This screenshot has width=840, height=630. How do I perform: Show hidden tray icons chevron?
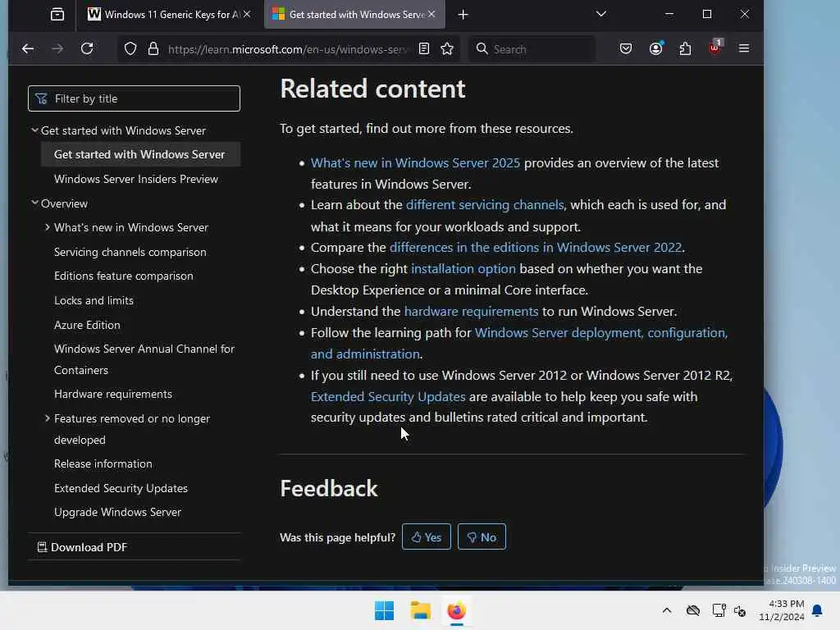[666, 610]
